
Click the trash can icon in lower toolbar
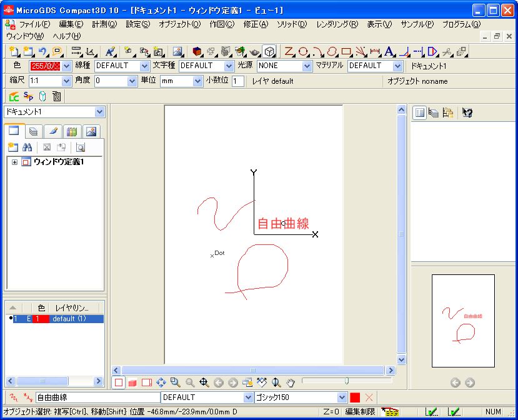pyautogui.click(x=57, y=96)
